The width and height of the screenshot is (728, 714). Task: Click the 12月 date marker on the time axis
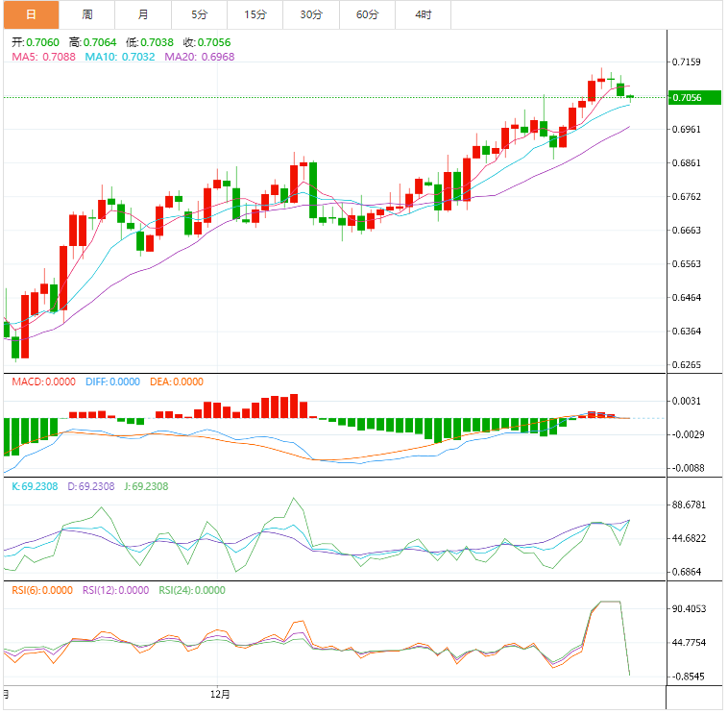221,693
